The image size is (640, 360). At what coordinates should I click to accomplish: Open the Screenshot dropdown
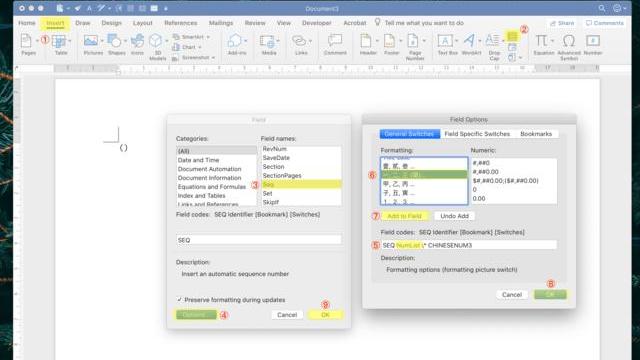coord(193,58)
